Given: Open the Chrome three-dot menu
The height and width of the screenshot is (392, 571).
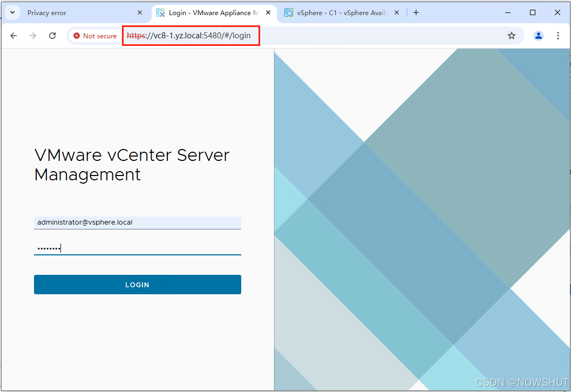Looking at the screenshot, I should pos(558,36).
